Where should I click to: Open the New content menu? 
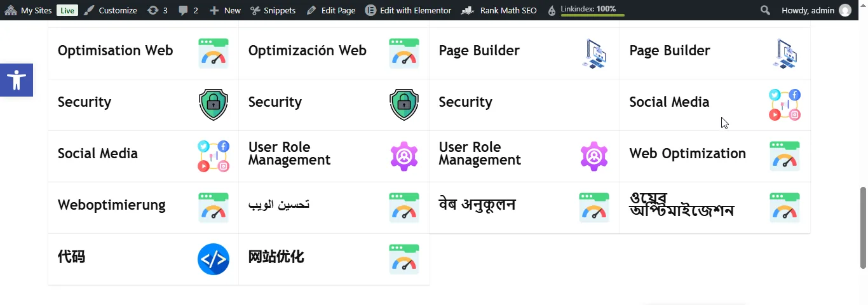click(225, 10)
